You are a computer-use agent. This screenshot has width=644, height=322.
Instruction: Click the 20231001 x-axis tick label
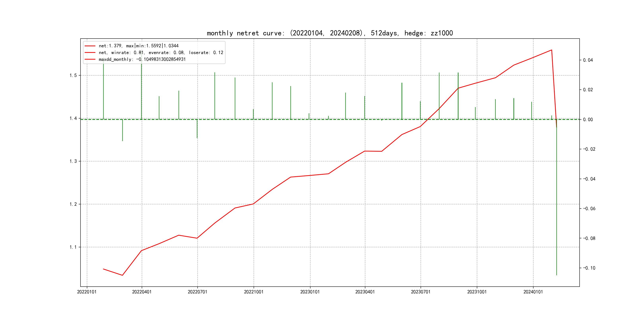(477, 292)
